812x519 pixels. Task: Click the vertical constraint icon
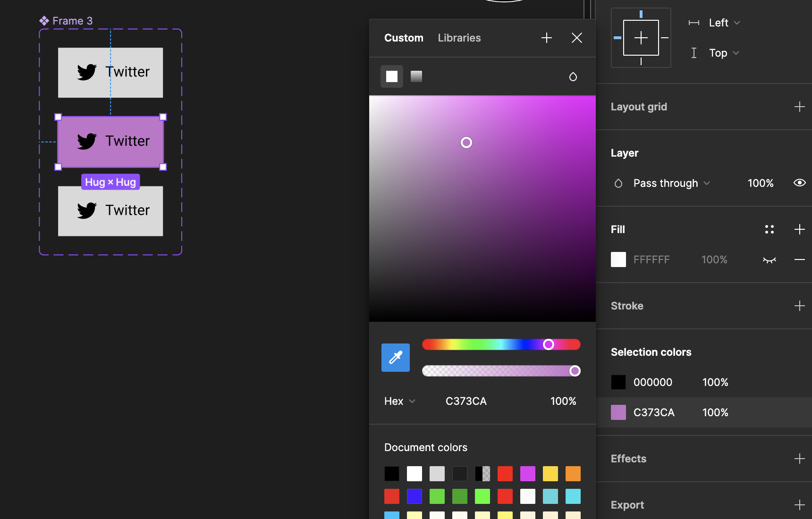(x=694, y=53)
